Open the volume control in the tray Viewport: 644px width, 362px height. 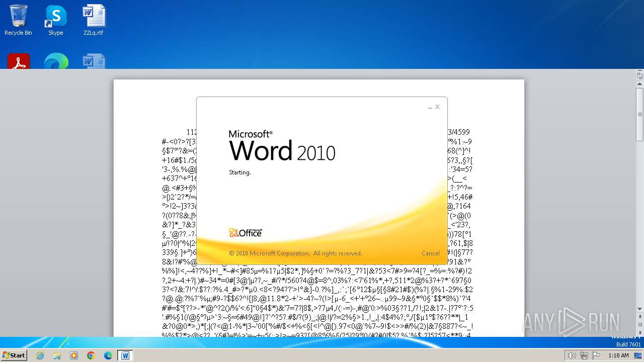572,355
